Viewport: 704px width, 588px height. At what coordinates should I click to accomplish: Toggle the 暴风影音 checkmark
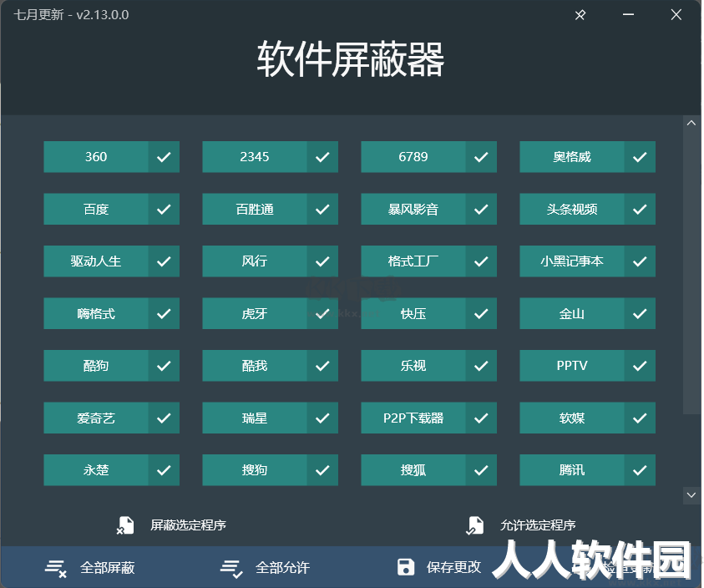coord(481,210)
